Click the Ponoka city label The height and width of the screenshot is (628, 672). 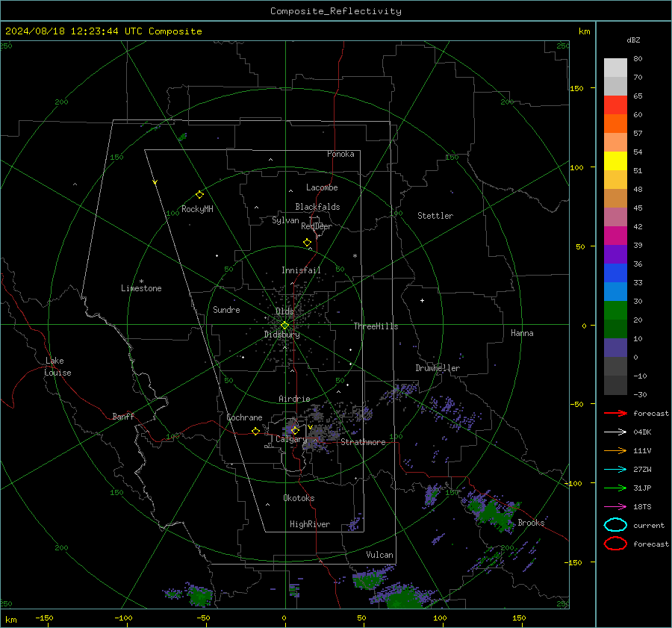click(340, 154)
